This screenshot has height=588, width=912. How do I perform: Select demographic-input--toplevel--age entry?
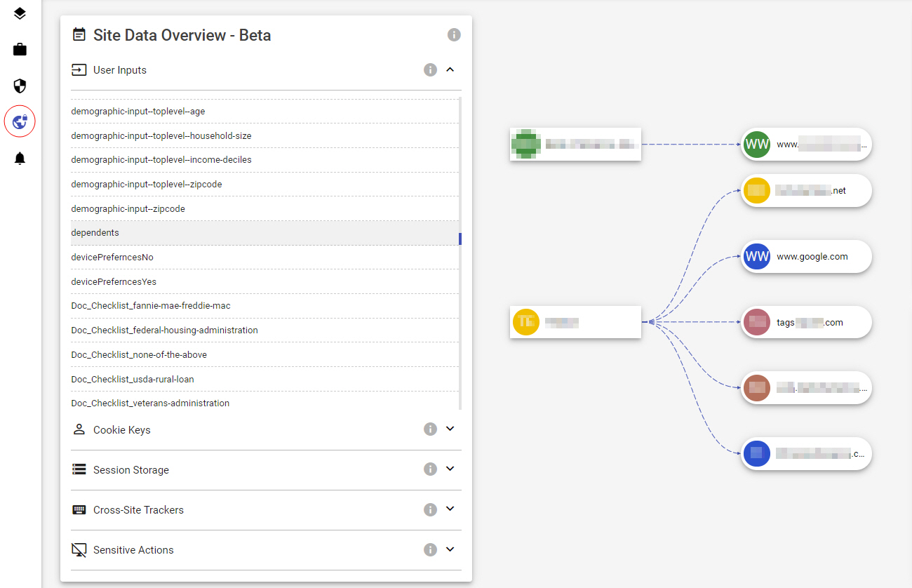[x=265, y=112]
